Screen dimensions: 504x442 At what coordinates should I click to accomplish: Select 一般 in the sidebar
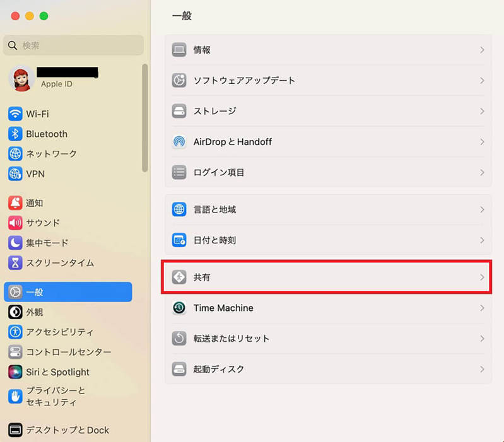[x=68, y=292]
